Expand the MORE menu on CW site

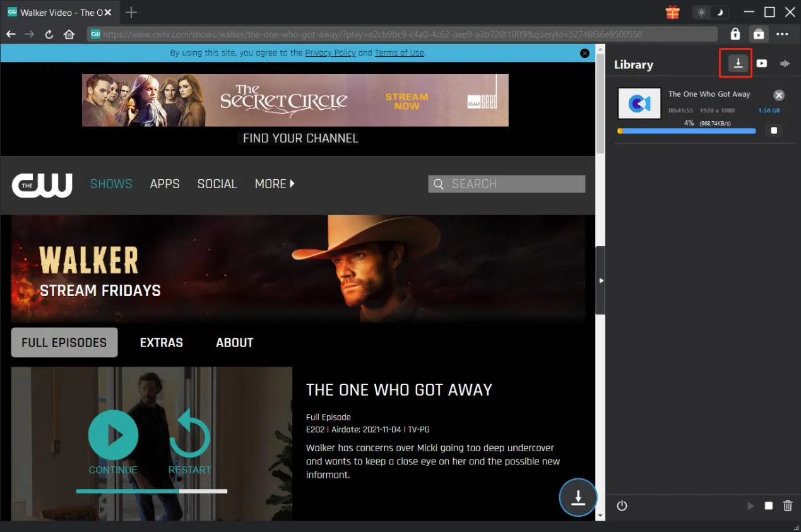tap(275, 184)
